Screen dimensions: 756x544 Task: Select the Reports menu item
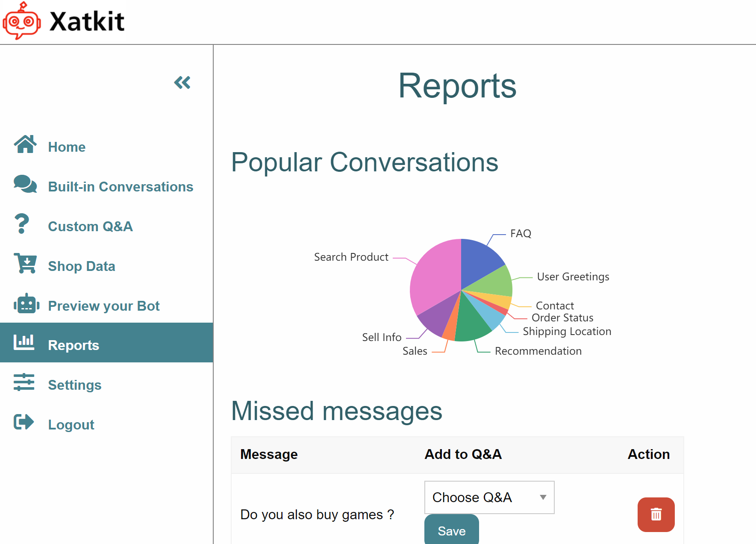(106, 343)
